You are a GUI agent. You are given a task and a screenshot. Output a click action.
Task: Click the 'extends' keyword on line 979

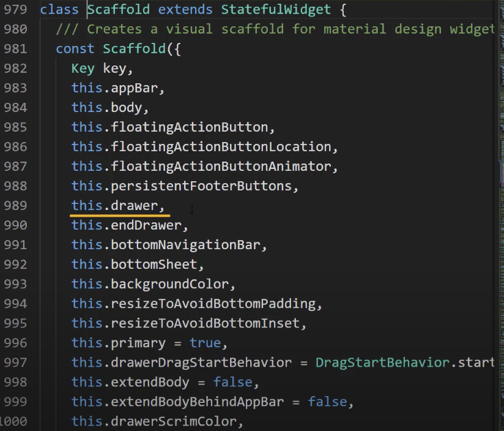(x=185, y=10)
